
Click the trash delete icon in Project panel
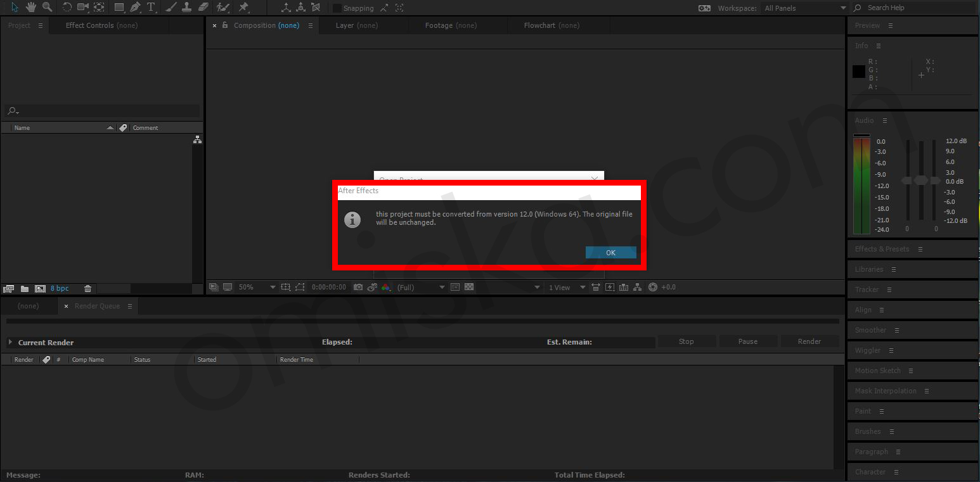pos(87,289)
